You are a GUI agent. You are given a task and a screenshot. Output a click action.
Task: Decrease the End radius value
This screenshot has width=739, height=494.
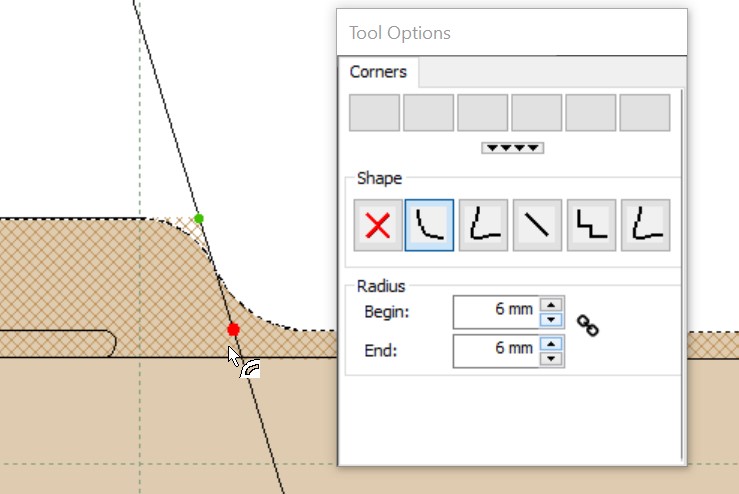551,359
